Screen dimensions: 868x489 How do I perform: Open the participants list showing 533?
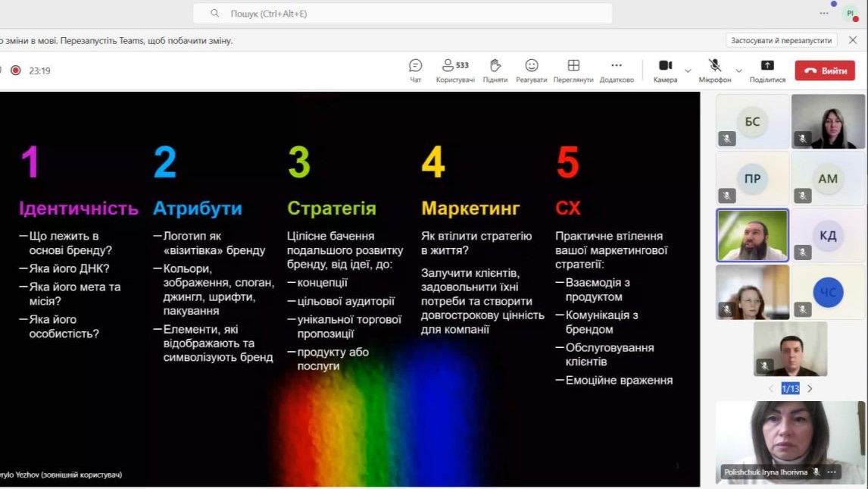tap(455, 66)
